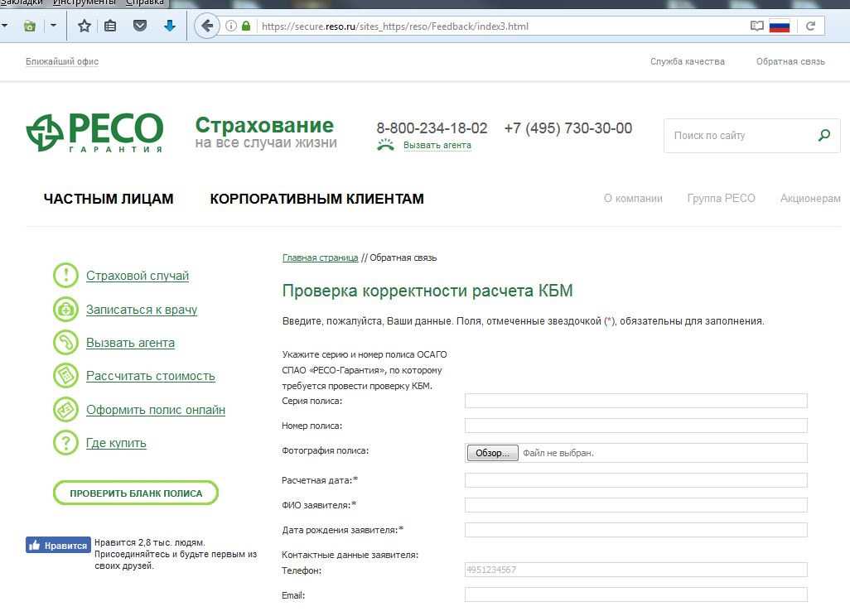Click the calculator cost icon
The height and width of the screenshot is (616, 850).
tap(65, 375)
